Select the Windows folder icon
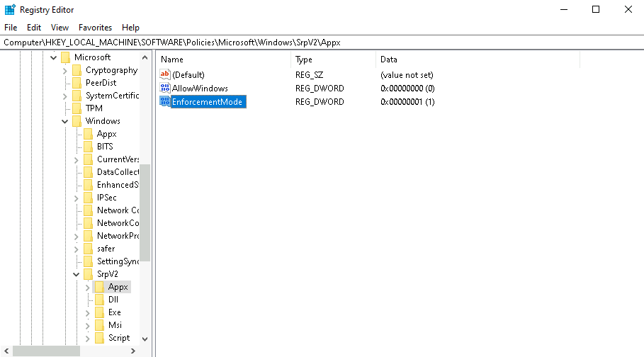 (77, 121)
